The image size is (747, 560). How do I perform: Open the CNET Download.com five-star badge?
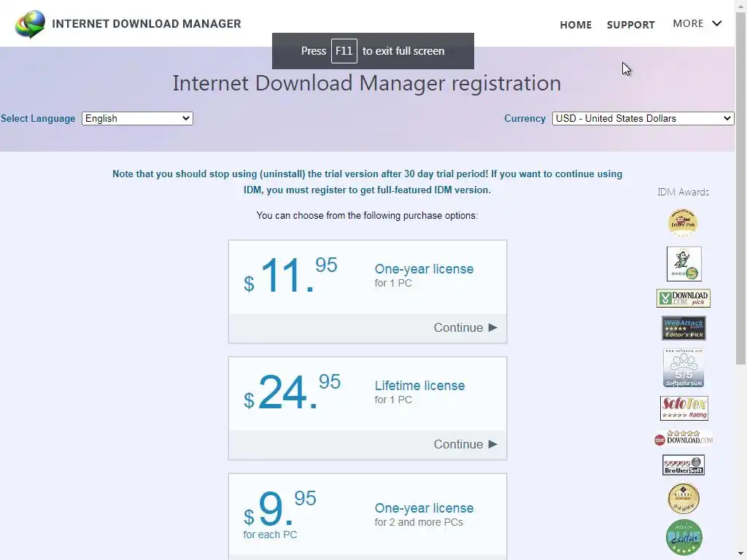pos(684,437)
